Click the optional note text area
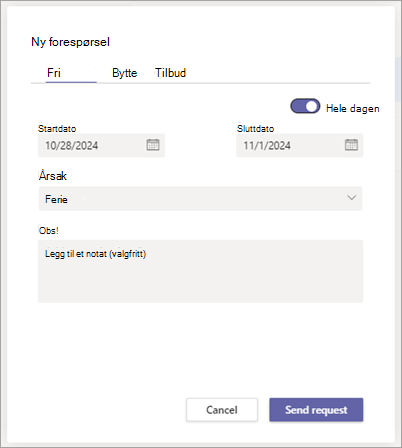 200,271
